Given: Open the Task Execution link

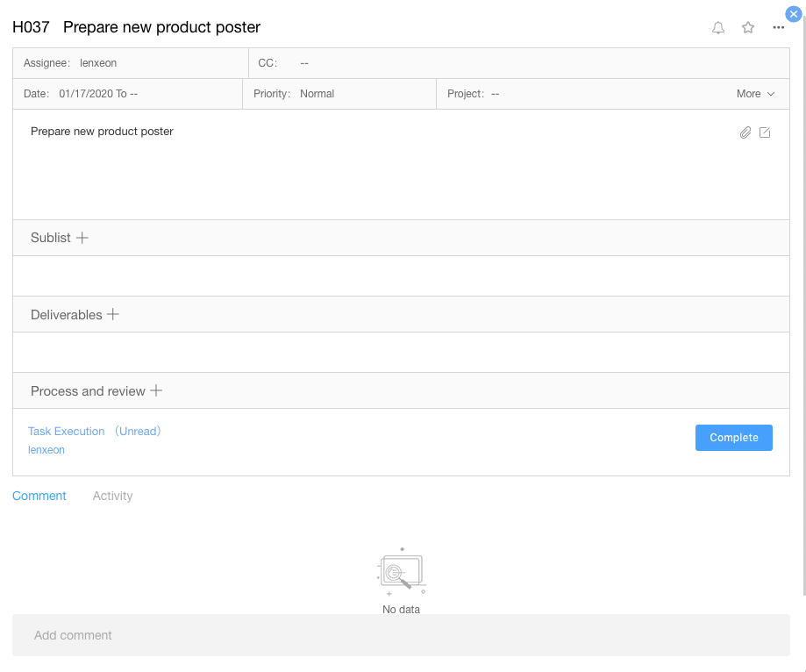Looking at the screenshot, I should (67, 432).
